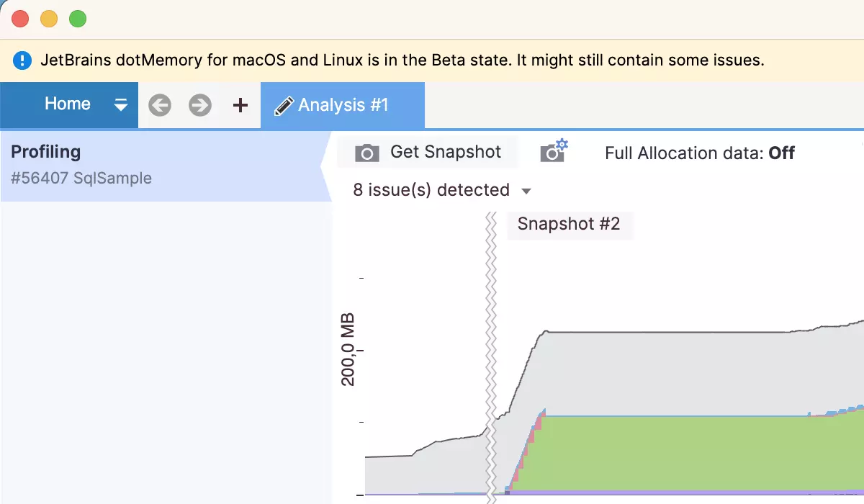Click the Snapshot #2 timeline marker
Image resolution: width=864 pixels, height=504 pixels.
(x=568, y=224)
